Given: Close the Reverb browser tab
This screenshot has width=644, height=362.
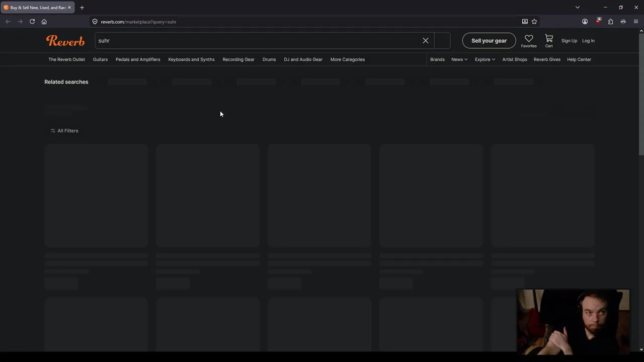Looking at the screenshot, I should 69,8.
